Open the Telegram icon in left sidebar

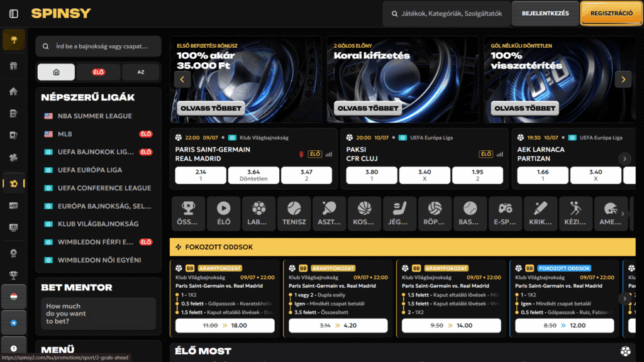[x=14, y=322]
